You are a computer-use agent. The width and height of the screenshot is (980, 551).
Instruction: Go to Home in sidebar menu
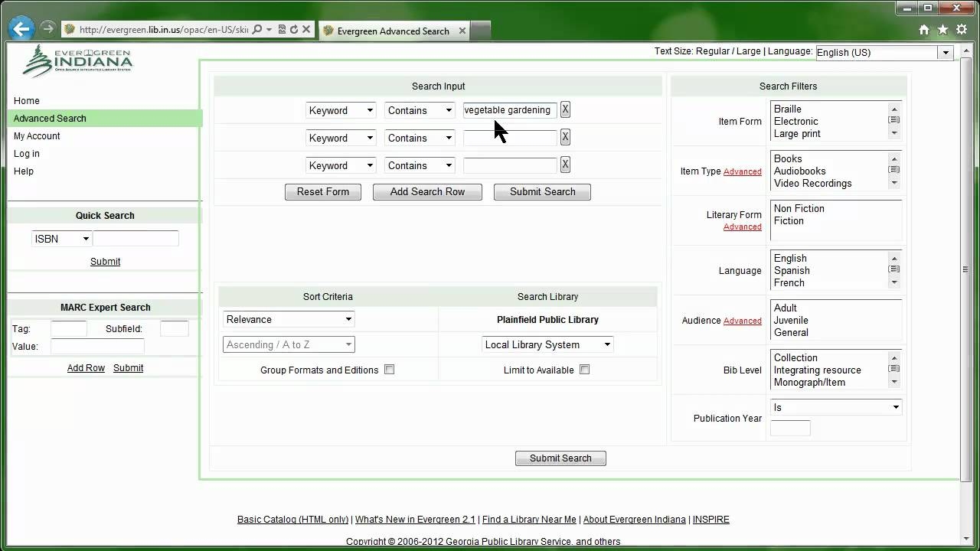pyautogui.click(x=27, y=100)
